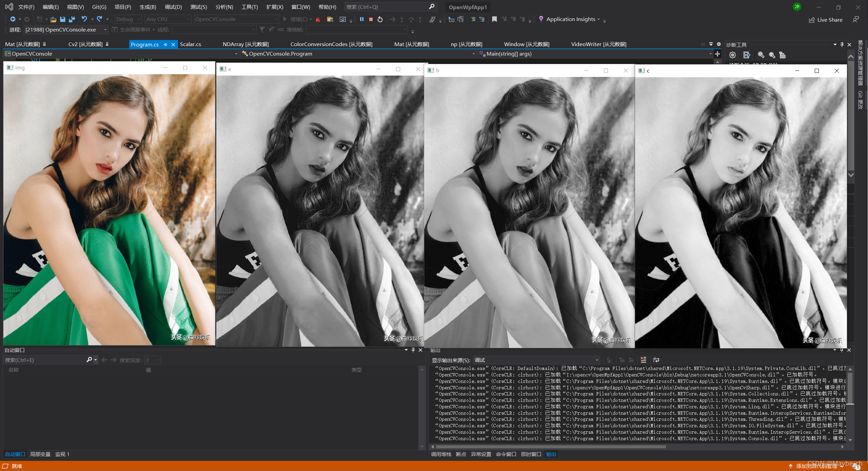Open the 文件(F) menu
This screenshot has height=471, width=868.
[x=26, y=7]
